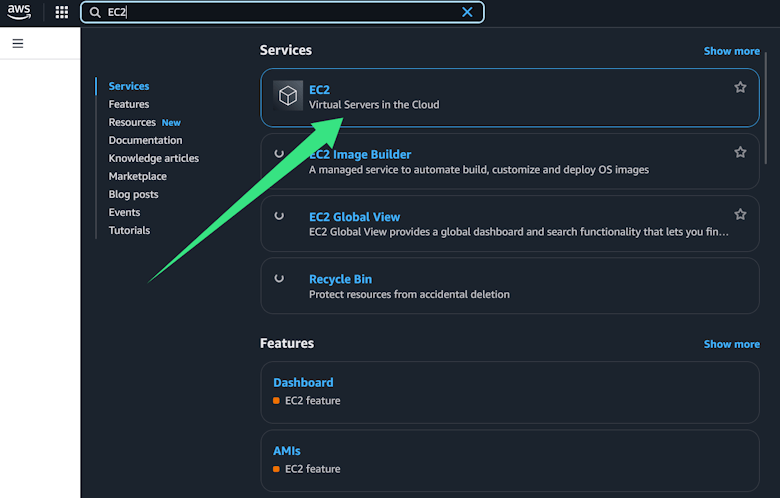This screenshot has width=780, height=498.
Task: Show more results under Services
Action: click(731, 51)
